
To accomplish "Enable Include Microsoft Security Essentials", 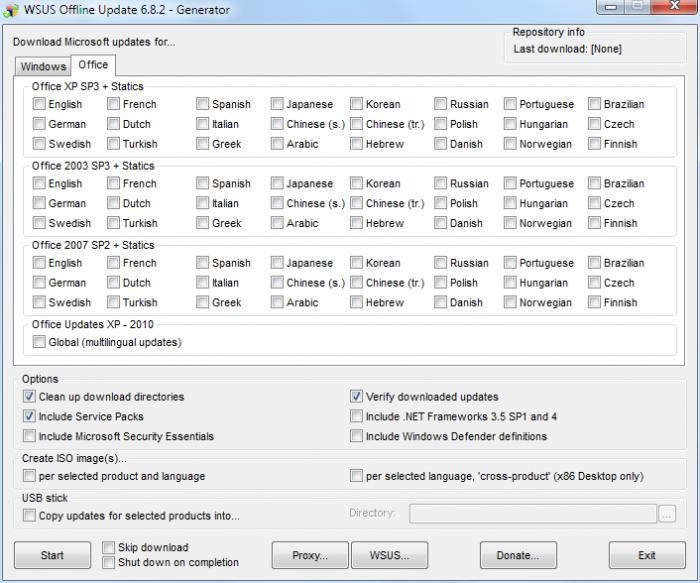I will tap(29, 436).
